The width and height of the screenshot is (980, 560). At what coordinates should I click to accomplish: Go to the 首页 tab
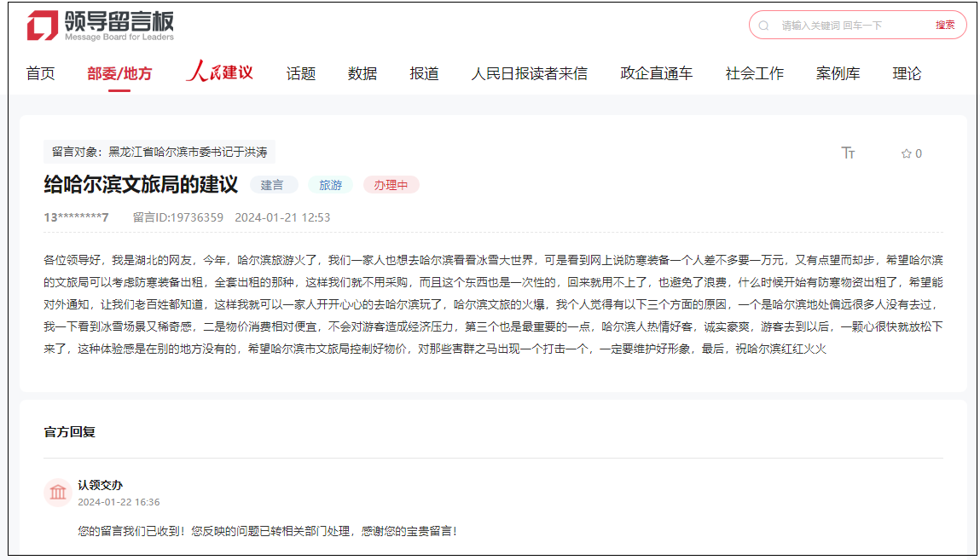click(x=41, y=73)
